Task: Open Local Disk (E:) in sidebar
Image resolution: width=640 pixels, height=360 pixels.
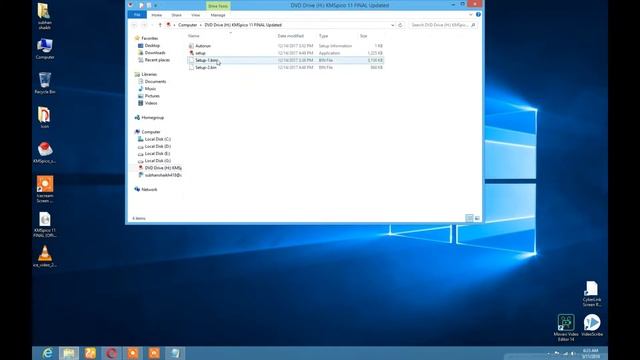Action: pos(157,153)
